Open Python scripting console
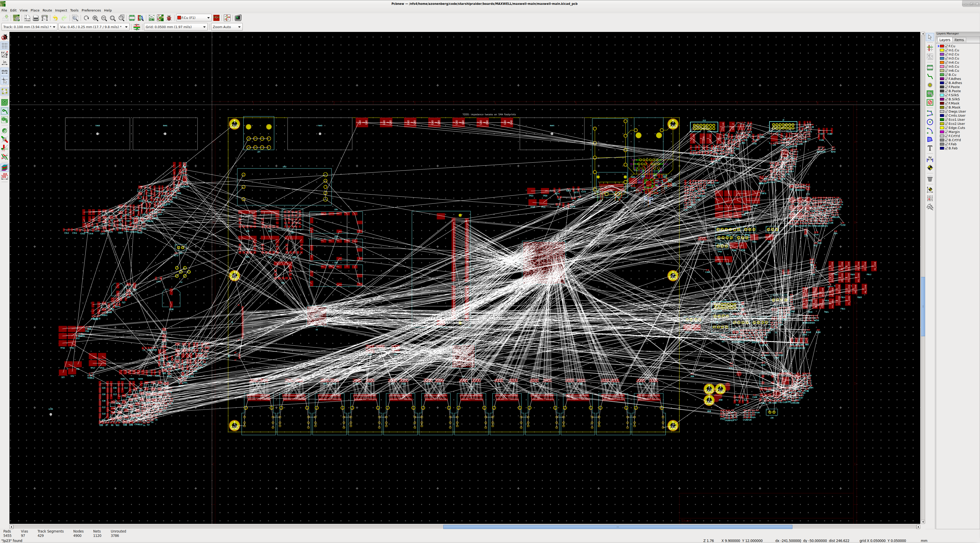Image resolution: width=980 pixels, height=543 pixels. (x=238, y=18)
